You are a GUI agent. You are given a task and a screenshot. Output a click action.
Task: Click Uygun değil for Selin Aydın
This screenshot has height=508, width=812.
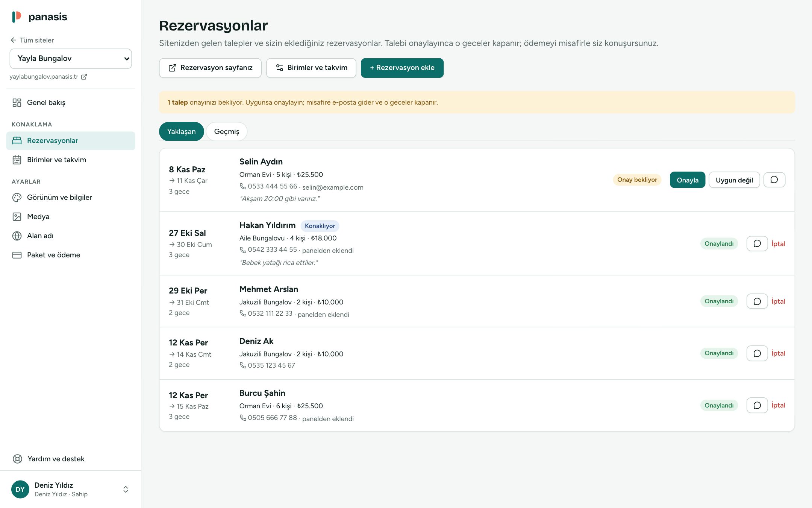[734, 180]
